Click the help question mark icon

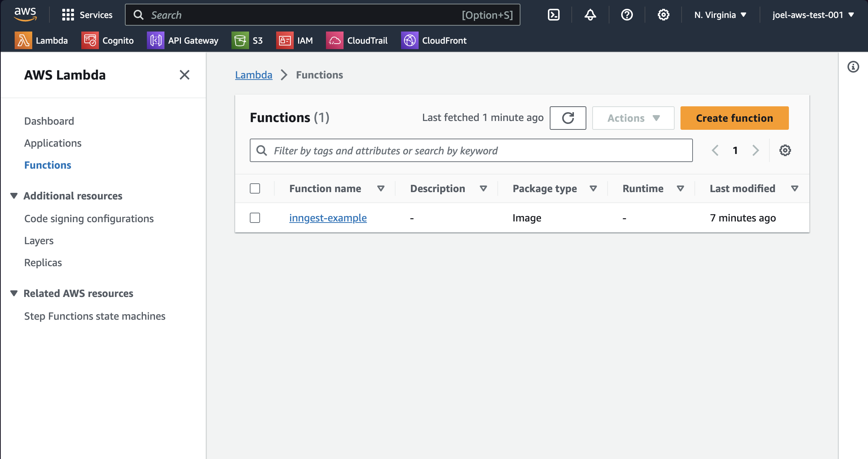coord(627,15)
